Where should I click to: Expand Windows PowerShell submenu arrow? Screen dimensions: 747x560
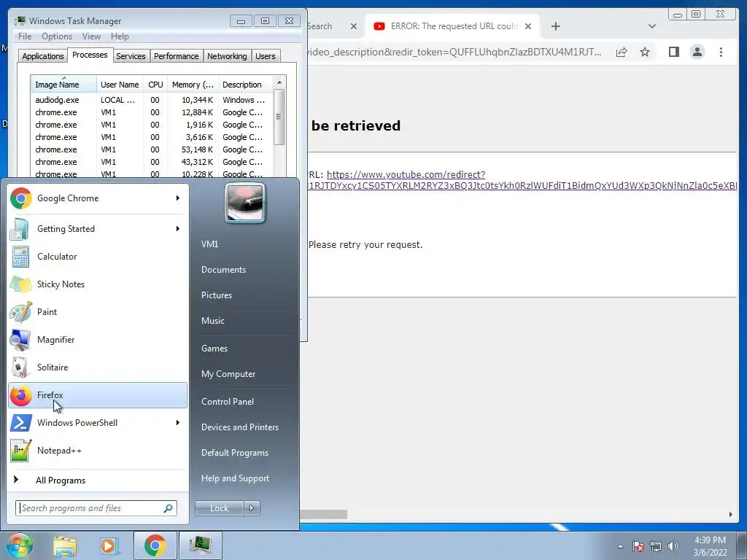coord(178,422)
